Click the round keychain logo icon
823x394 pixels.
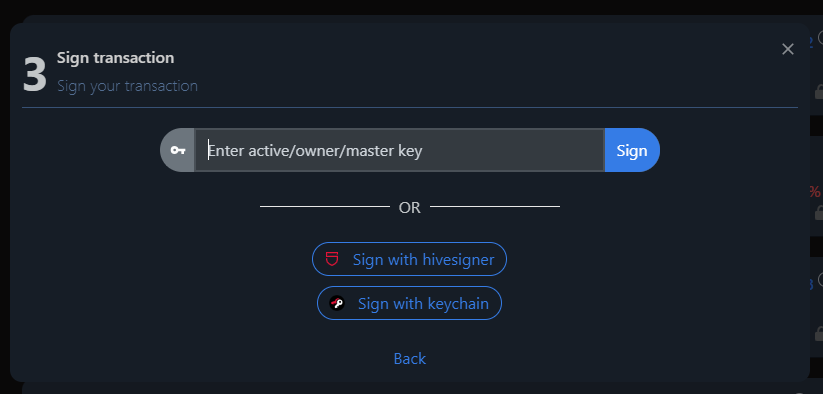pos(337,303)
